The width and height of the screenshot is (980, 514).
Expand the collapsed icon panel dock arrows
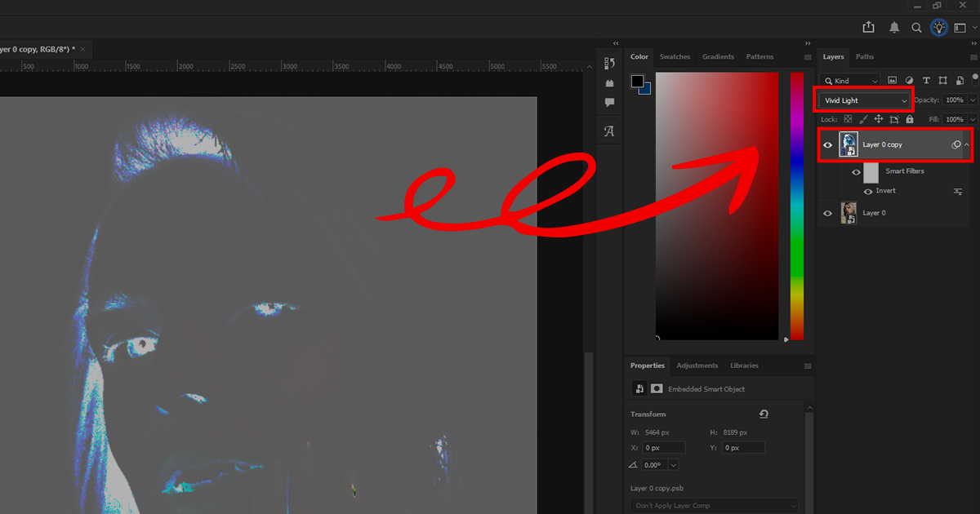pyautogui.click(x=616, y=43)
